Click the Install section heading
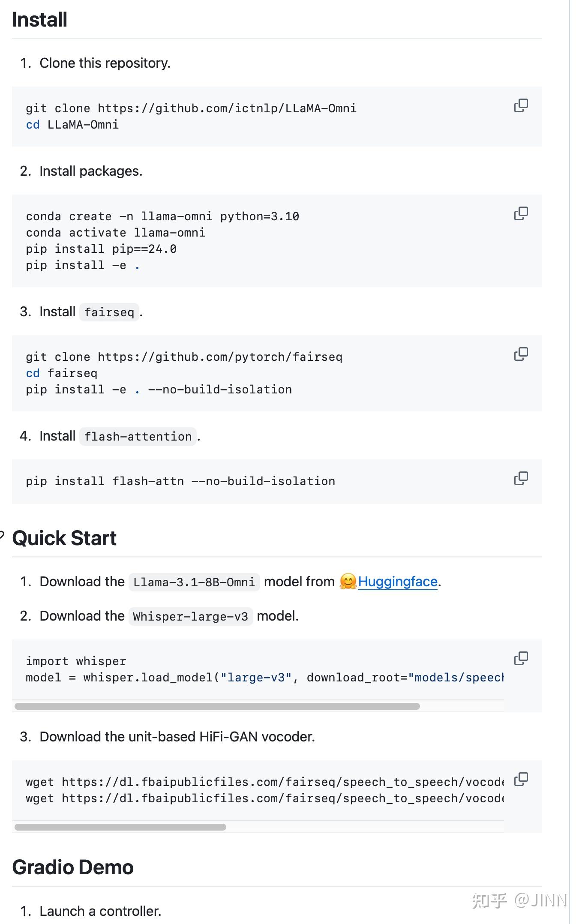The image size is (582, 924). pos(40,20)
